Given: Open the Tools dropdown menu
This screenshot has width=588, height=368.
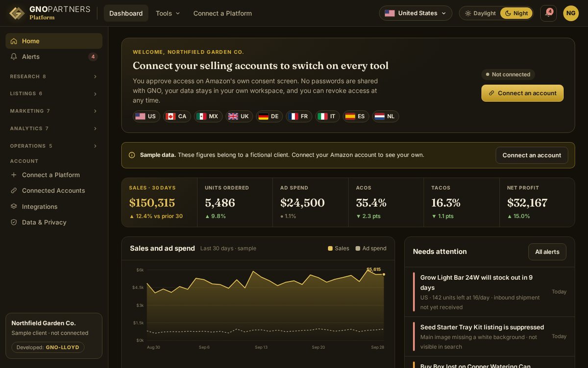Looking at the screenshot, I should click(168, 13).
